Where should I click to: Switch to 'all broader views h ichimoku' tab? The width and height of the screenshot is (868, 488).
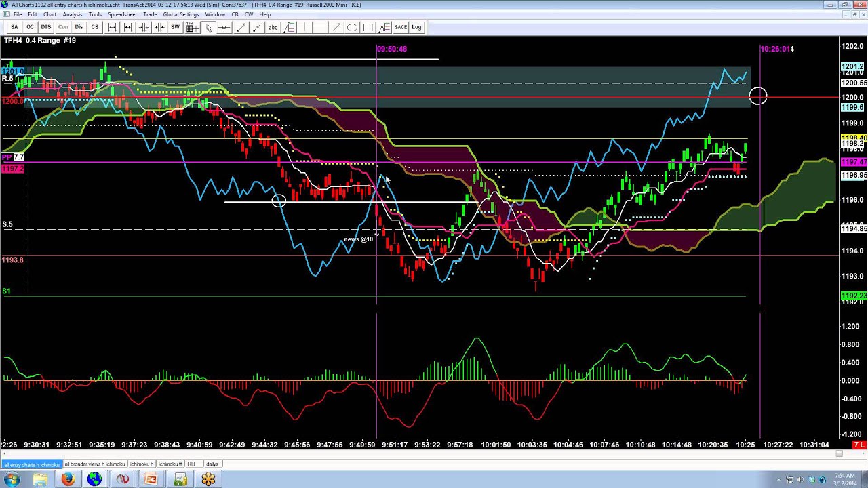point(95,464)
